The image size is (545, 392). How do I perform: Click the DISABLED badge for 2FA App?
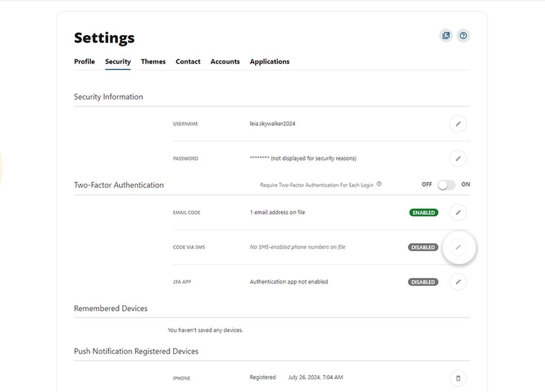click(x=423, y=282)
